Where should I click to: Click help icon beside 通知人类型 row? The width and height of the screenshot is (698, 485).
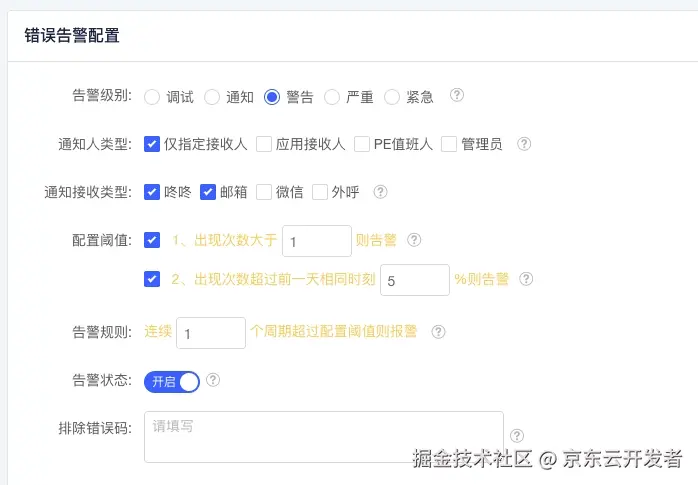coord(524,144)
